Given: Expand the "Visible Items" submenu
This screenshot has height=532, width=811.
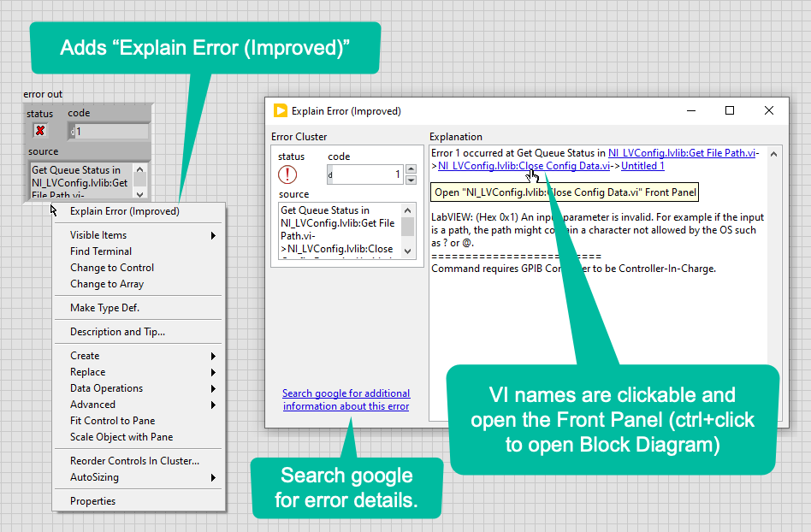Looking at the screenshot, I should [98, 234].
